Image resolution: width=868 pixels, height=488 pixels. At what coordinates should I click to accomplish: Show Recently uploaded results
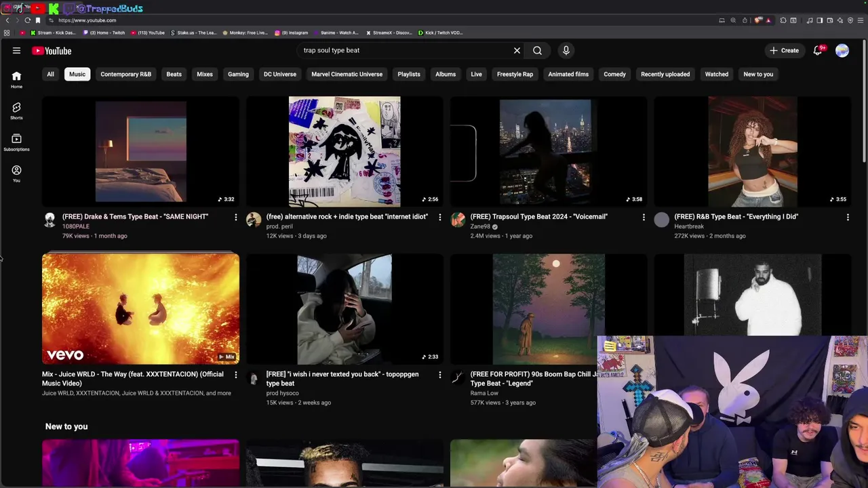point(665,74)
